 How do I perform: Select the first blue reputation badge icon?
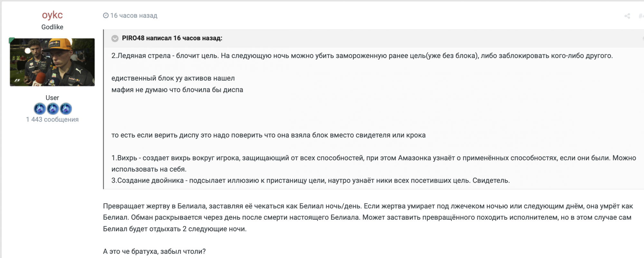40,109
